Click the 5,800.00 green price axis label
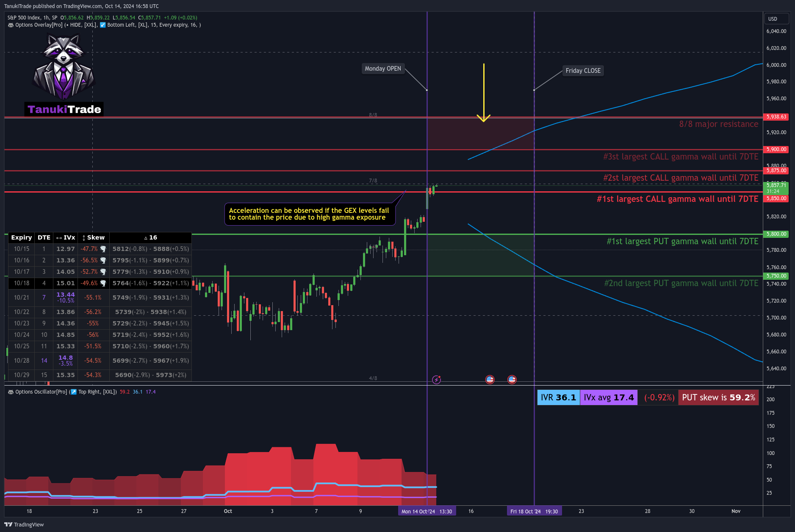This screenshot has width=795, height=532. point(776,234)
